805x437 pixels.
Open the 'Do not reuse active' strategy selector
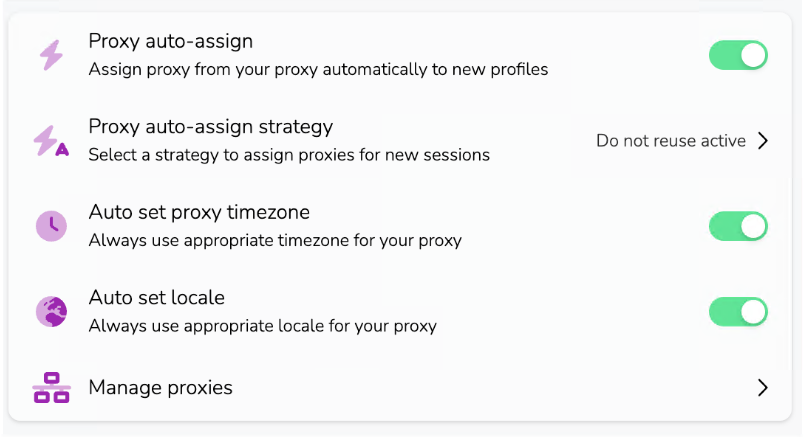coord(671,141)
